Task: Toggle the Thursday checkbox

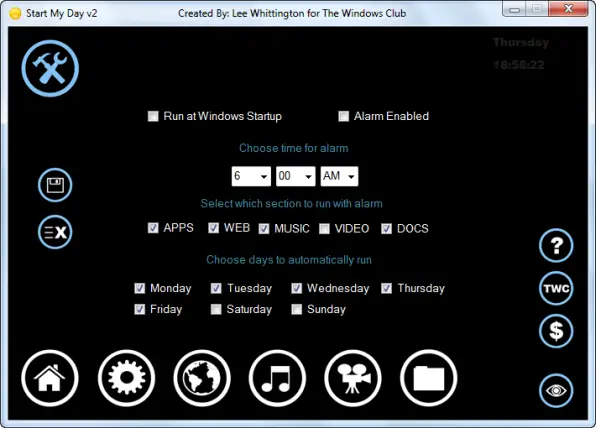Action: [x=387, y=288]
